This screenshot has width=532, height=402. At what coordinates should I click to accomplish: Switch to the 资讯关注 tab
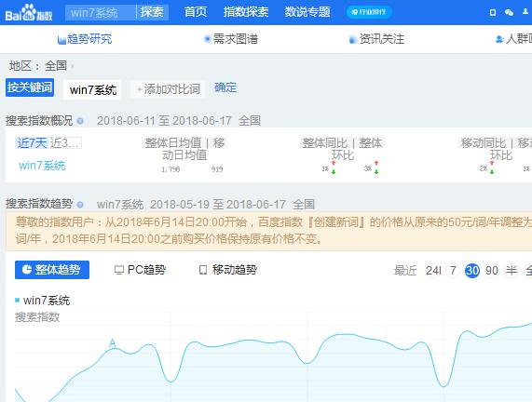[376, 39]
